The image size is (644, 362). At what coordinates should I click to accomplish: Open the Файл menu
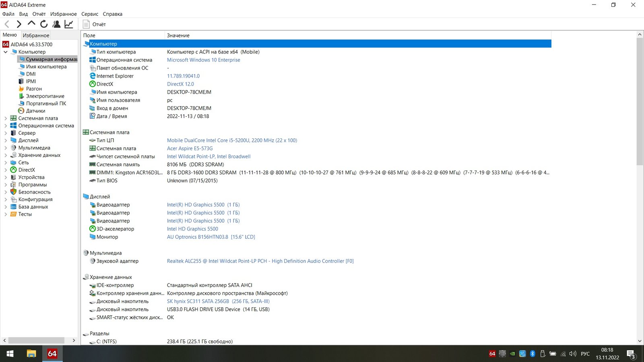(x=8, y=14)
